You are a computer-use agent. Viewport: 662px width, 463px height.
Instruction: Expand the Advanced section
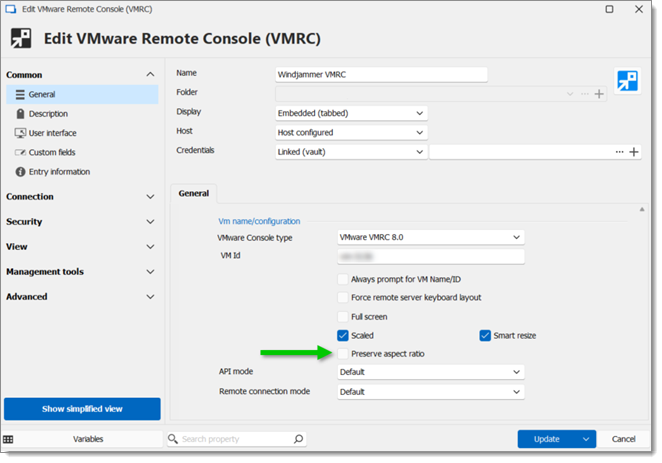click(x=150, y=297)
